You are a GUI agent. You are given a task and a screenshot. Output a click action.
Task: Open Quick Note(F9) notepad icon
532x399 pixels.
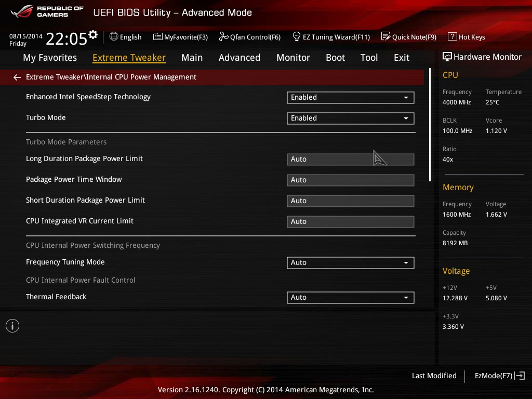[x=386, y=36]
